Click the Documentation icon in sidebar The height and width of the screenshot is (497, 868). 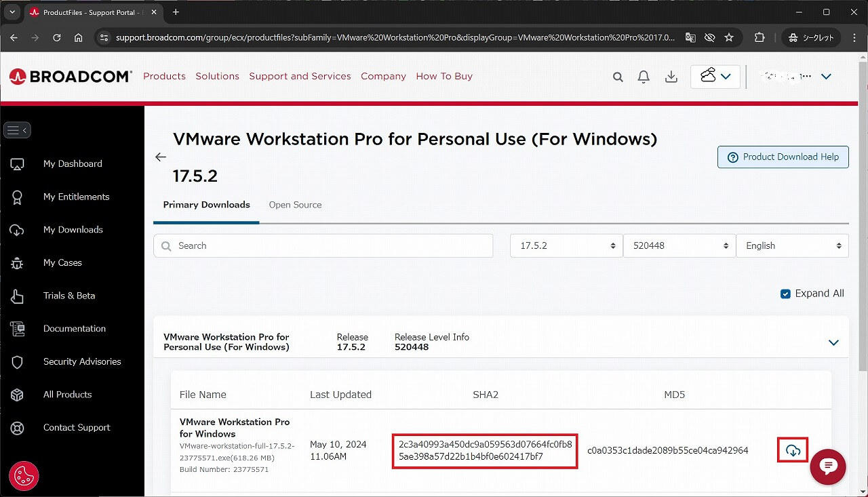coord(18,329)
